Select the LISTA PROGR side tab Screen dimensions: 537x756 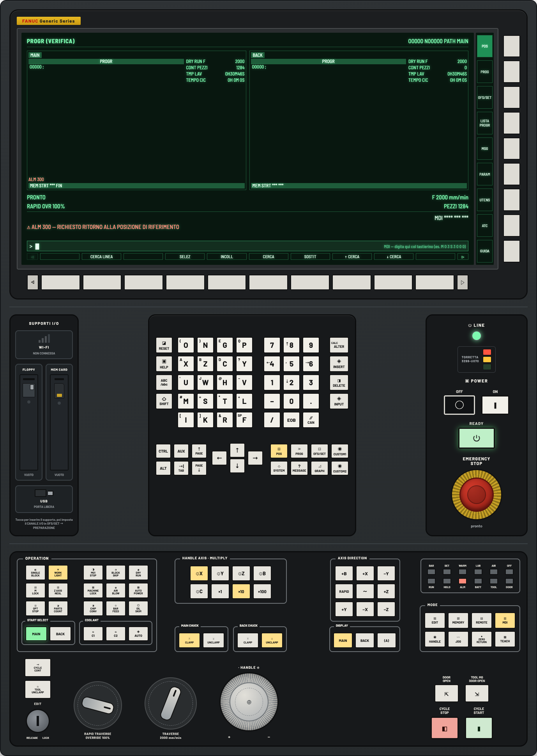[485, 123]
